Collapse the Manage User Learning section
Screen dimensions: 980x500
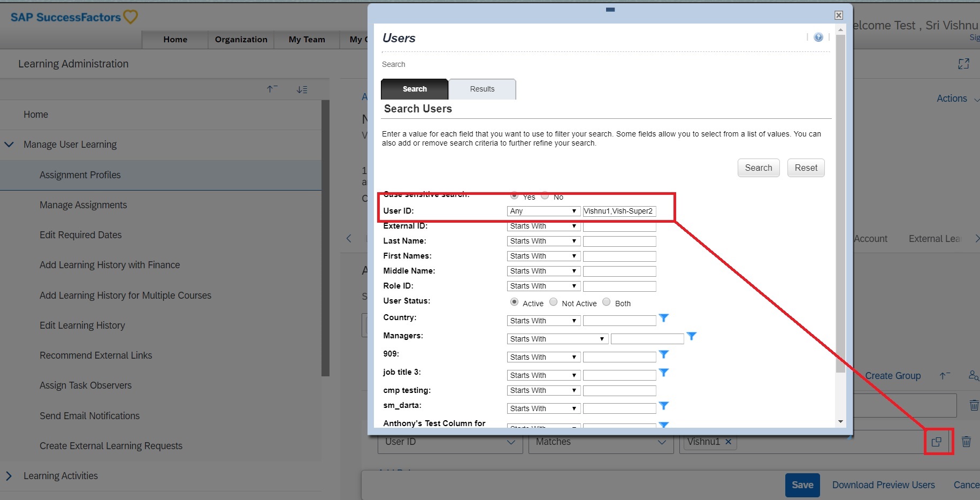tap(9, 145)
